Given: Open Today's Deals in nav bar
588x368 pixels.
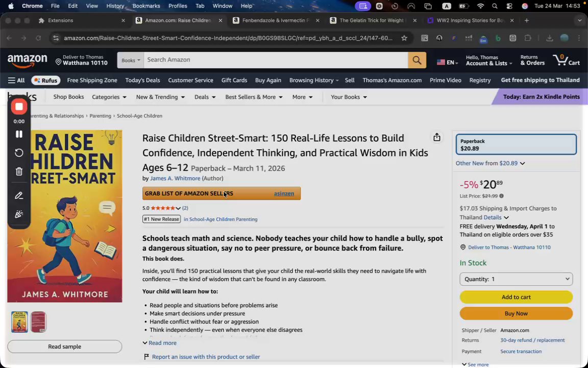Looking at the screenshot, I should (142, 80).
